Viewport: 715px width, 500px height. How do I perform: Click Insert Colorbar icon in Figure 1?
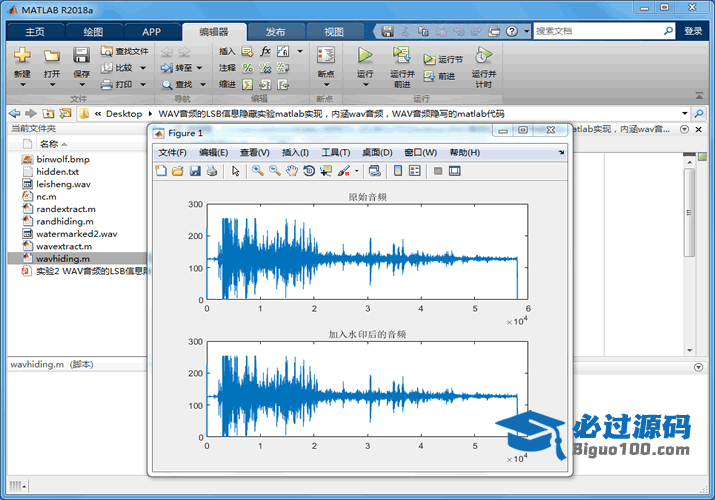click(398, 171)
